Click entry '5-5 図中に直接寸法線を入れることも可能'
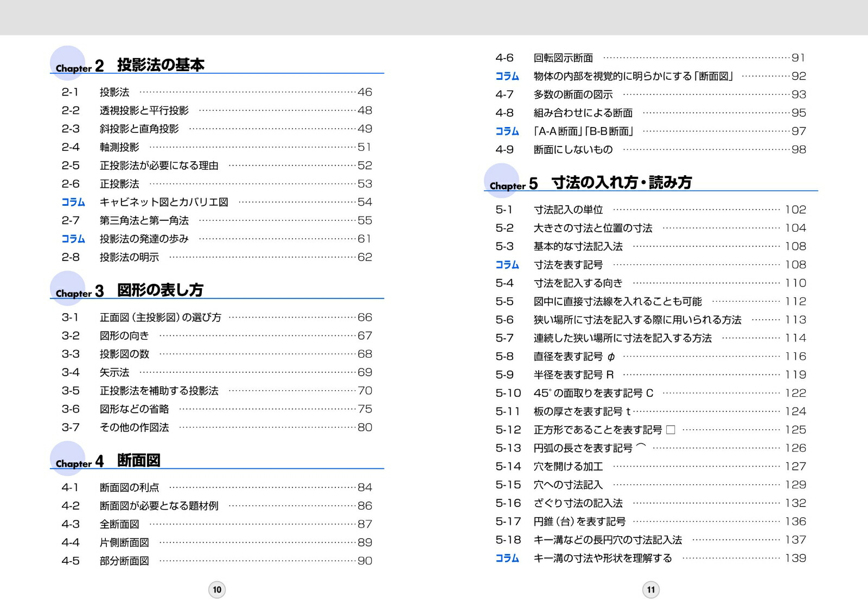Screen dimensions: 868x616 pos(651,302)
